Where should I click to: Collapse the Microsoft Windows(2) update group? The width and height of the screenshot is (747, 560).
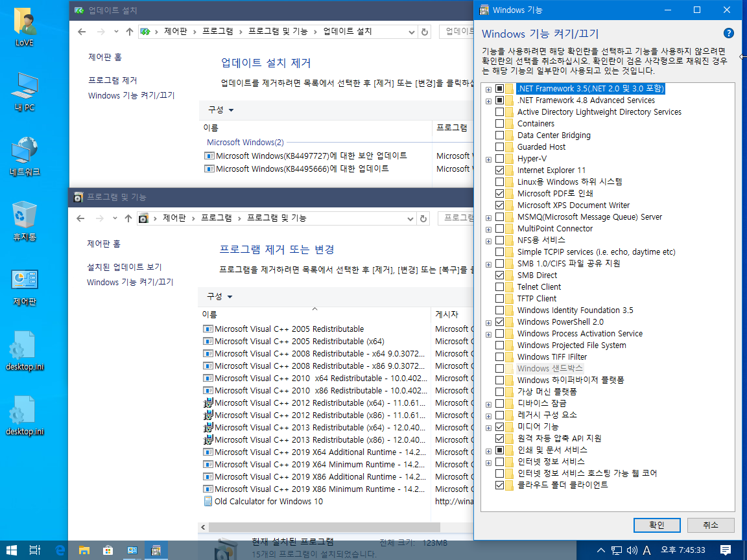[245, 143]
